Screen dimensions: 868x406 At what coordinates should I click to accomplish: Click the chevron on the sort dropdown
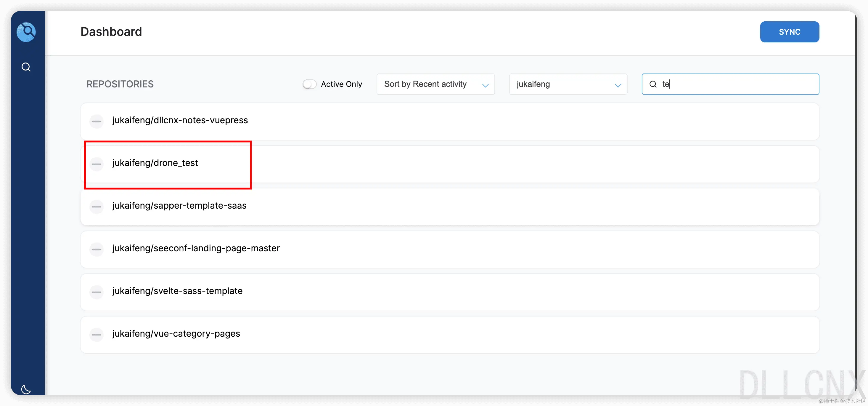click(485, 85)
